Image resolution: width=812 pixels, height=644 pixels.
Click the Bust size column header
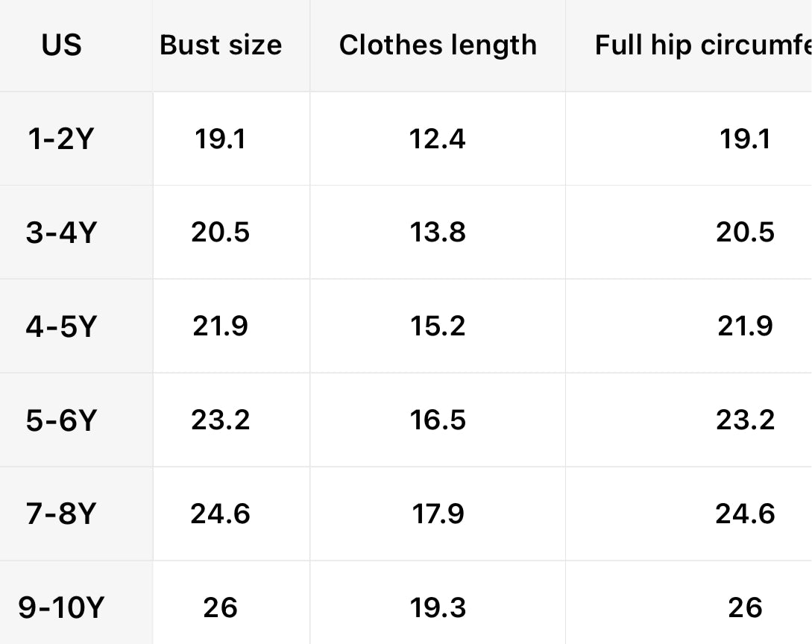tap(221, 45)
